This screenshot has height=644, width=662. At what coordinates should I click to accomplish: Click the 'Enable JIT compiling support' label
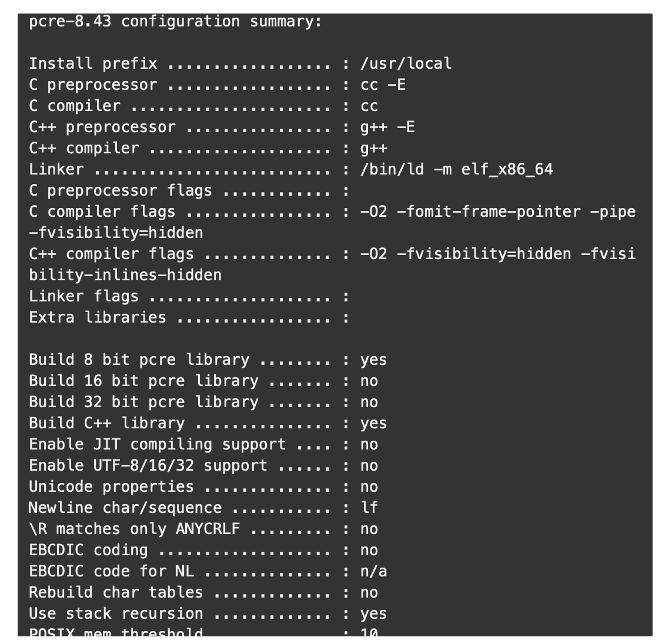click(157, 444)
